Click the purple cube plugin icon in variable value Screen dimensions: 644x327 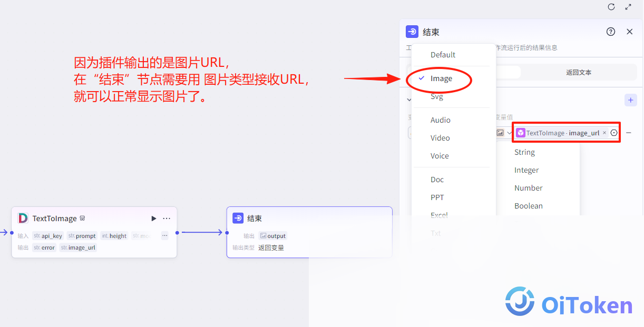(521, 133)
